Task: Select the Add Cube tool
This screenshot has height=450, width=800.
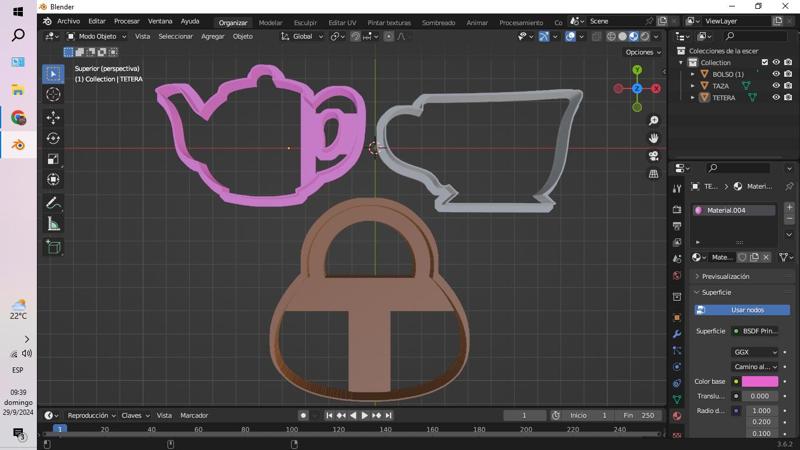Action: (x=53, y=247)
